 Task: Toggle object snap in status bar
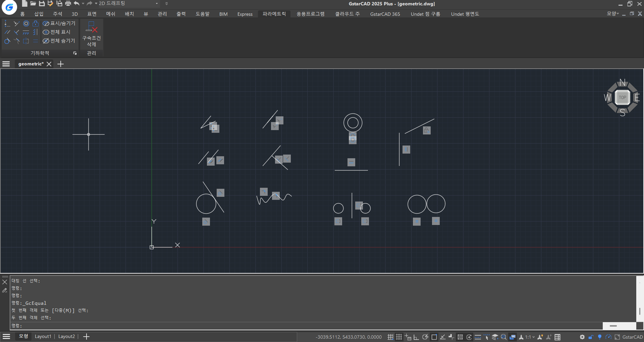[x=434, y=337]
